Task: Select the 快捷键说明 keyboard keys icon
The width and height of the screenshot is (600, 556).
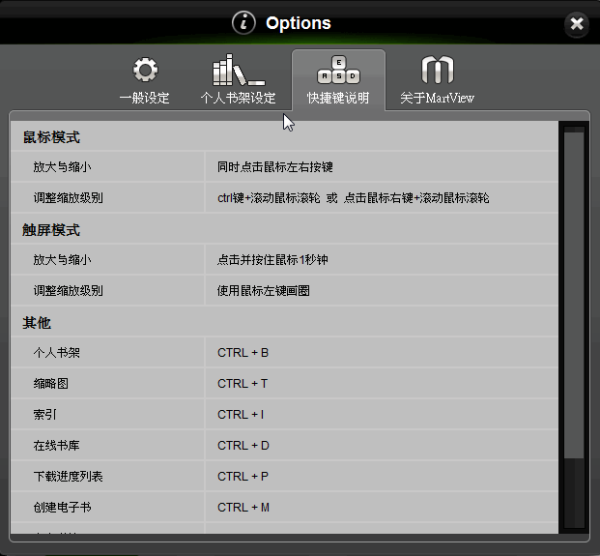Action: [x=338, y=70]
